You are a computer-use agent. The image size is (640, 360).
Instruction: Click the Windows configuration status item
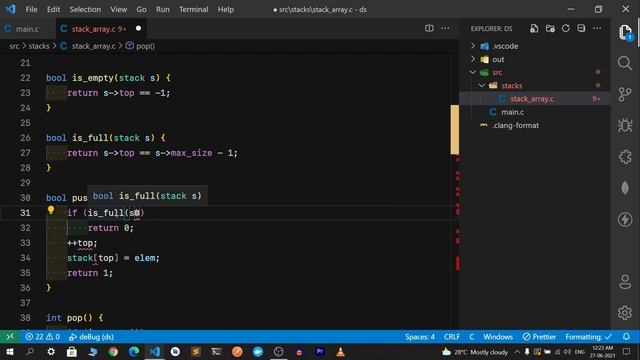[498, 337]
